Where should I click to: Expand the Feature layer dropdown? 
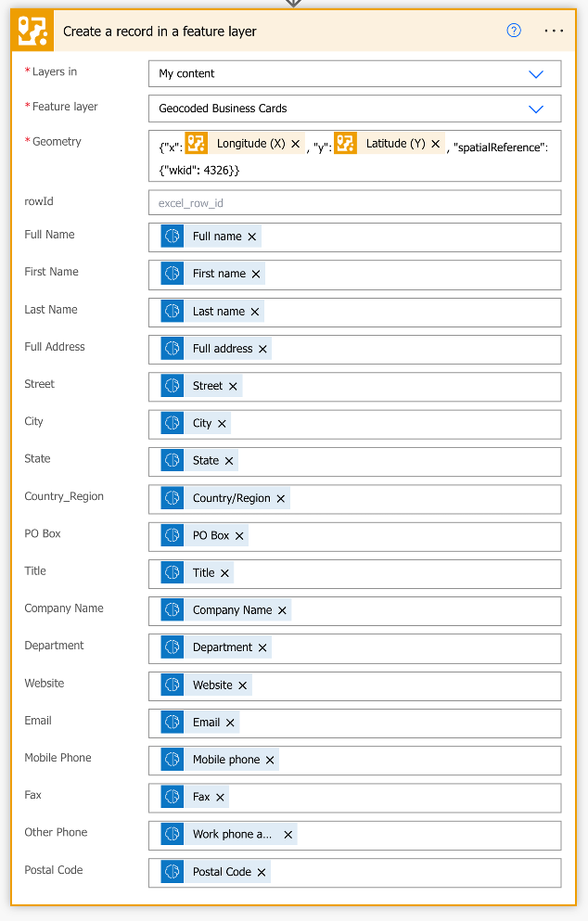tap(535, 109)
